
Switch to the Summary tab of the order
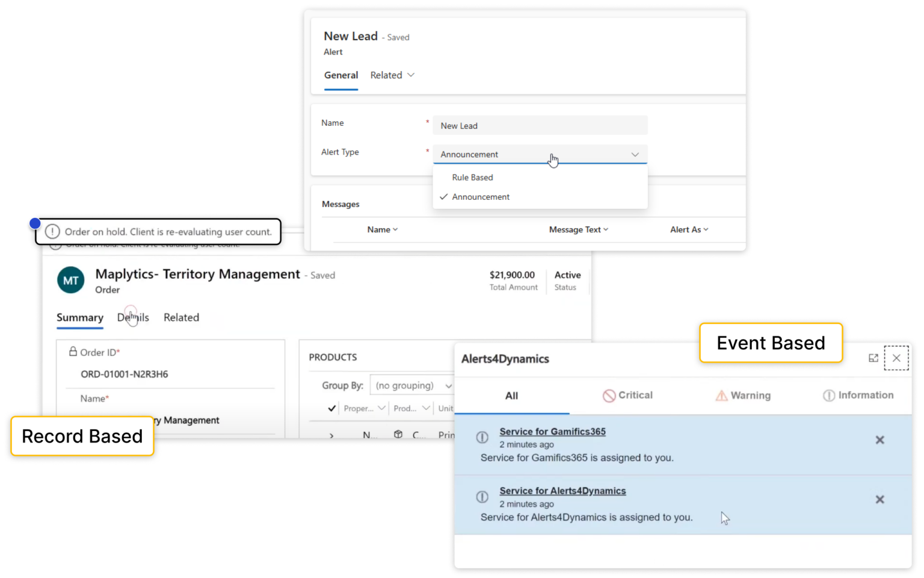(79, 317)
